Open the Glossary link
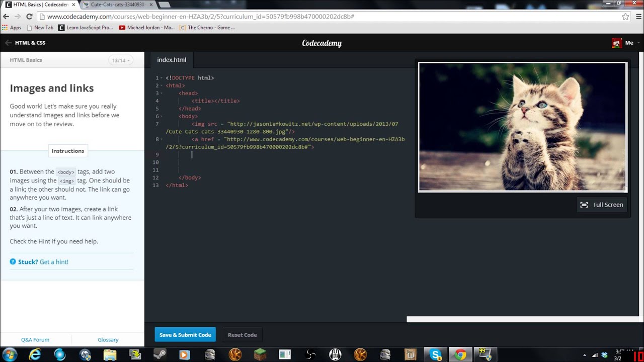Viewport: 644px width, 362px height. tap(108, 340)
